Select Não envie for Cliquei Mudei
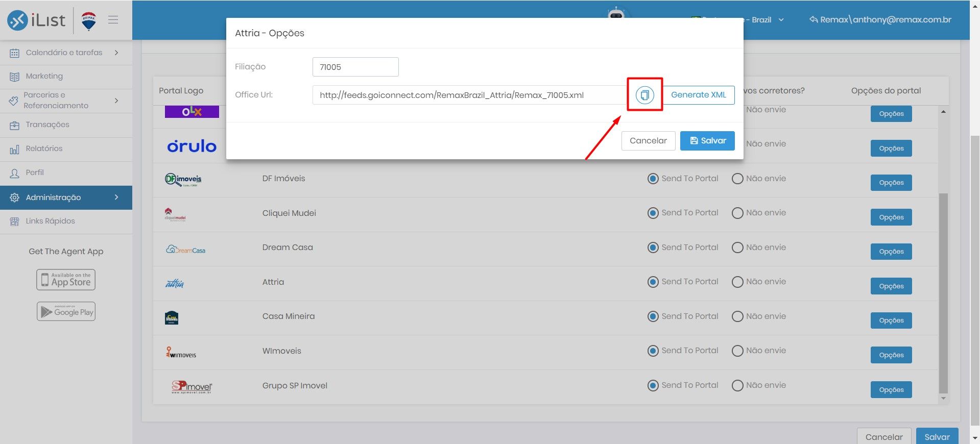Screen dimensions: 980x444 click(x=737, y=213)
